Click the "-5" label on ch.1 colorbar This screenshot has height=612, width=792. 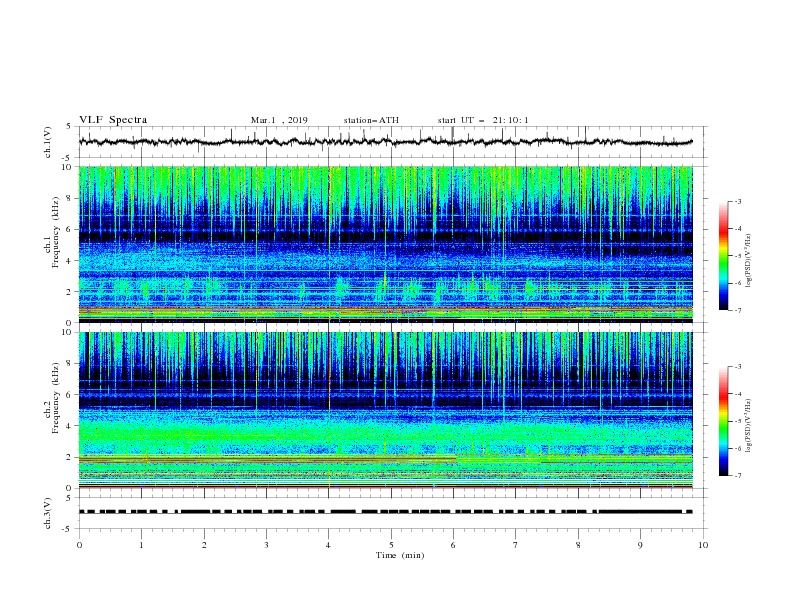[738, 256]
